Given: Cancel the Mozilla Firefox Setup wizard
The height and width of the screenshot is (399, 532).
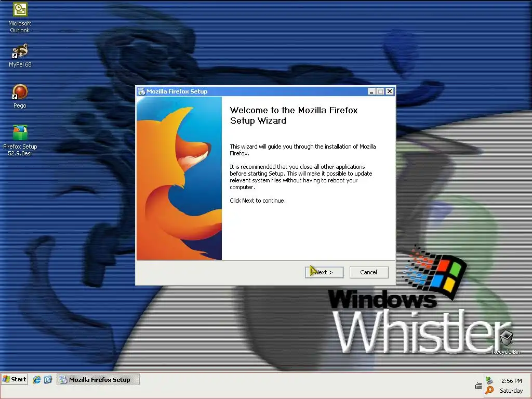Looking at the screenshot, I should pos(369,272).
